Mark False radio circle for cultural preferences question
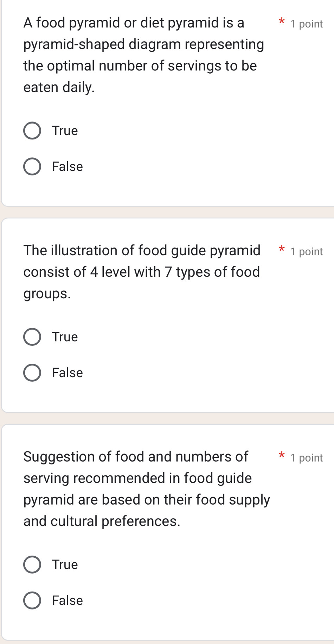This screenshot has width=334, height=644. (x=32, y=600)
